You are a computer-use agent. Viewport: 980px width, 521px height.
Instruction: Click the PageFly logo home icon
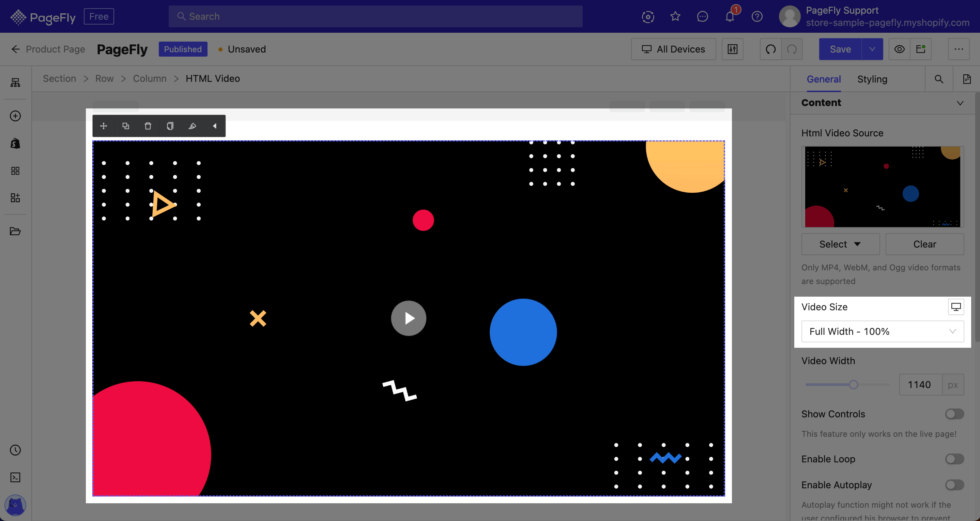pyautogui.click(x=17, y=16)
